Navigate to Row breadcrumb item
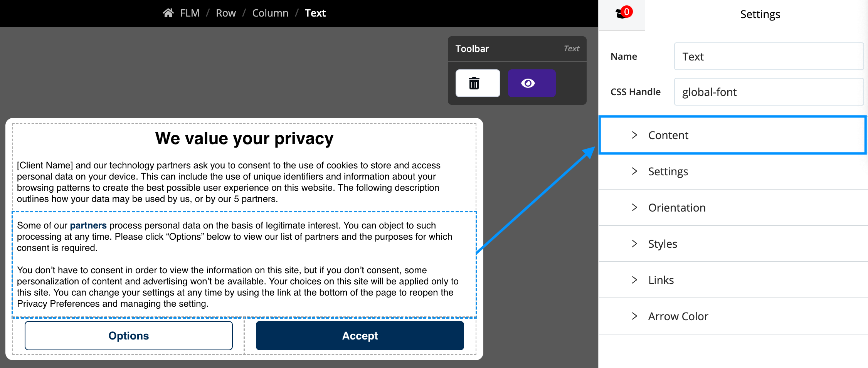The width and height of the screenshot is (868, 368). point(226,13)
